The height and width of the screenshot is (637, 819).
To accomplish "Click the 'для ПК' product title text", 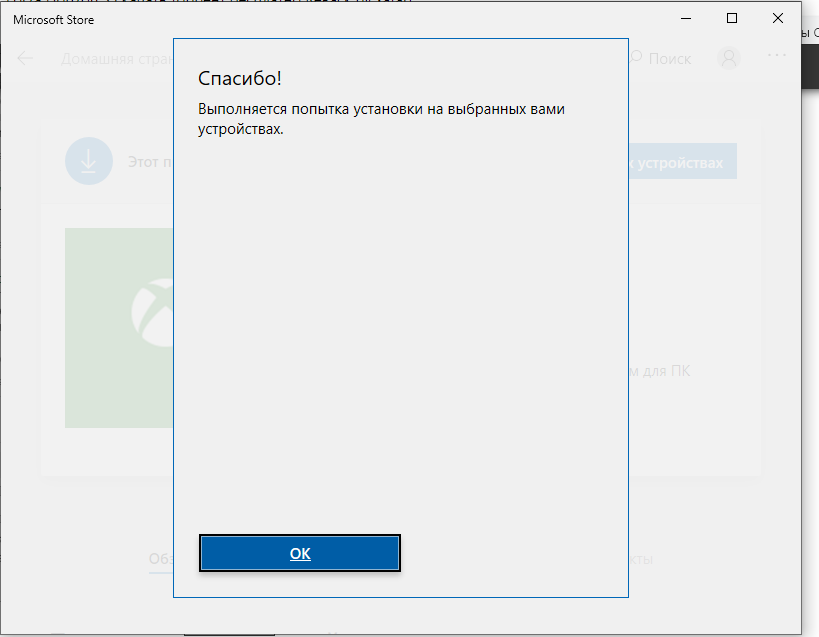I will coord(661,371).
